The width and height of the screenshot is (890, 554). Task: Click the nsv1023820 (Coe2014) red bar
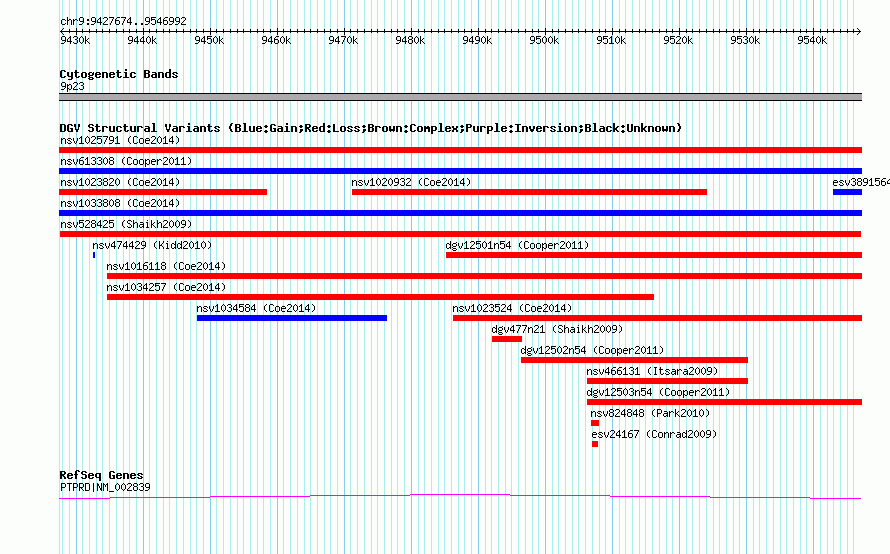163,192
